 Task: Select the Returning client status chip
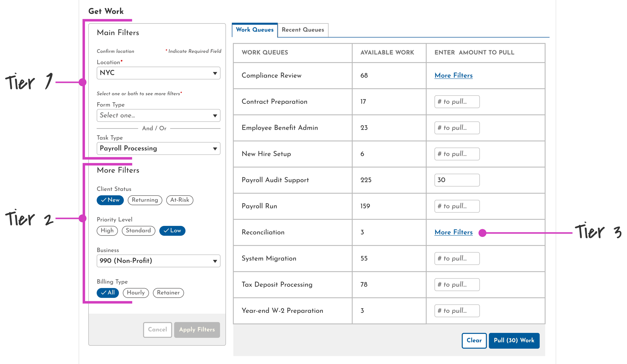coord(145,200)
